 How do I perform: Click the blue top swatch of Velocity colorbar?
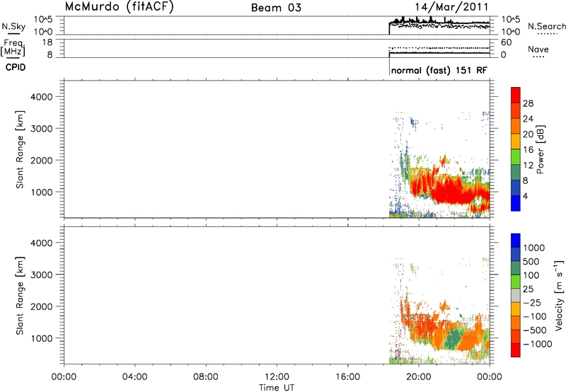click(x=516, y=241)
